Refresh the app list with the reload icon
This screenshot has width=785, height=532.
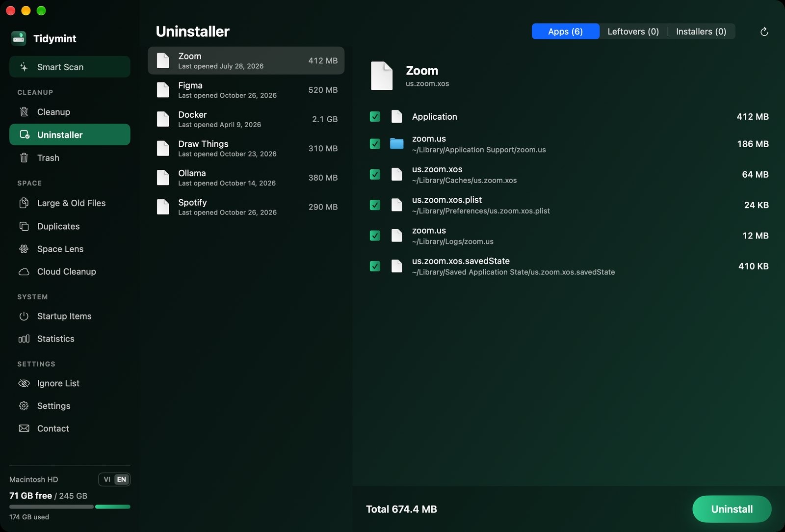(x=764, y=31)
